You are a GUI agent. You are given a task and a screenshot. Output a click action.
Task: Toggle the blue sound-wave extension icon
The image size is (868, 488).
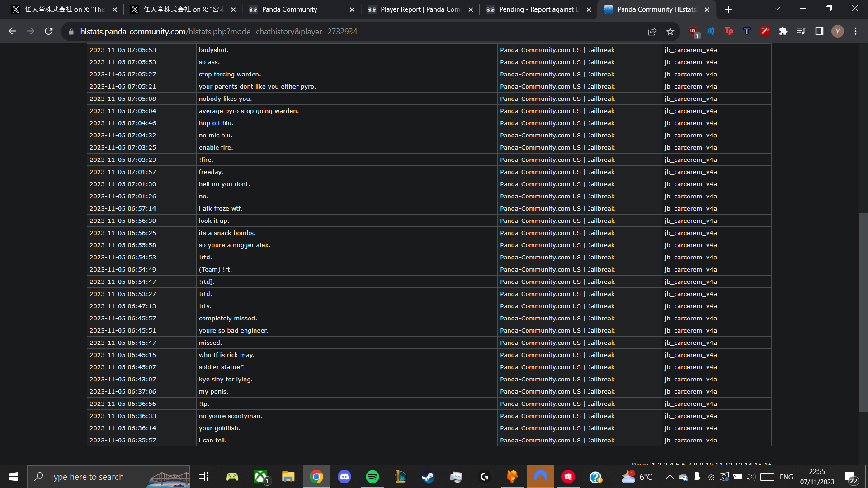tap(711, 31)
